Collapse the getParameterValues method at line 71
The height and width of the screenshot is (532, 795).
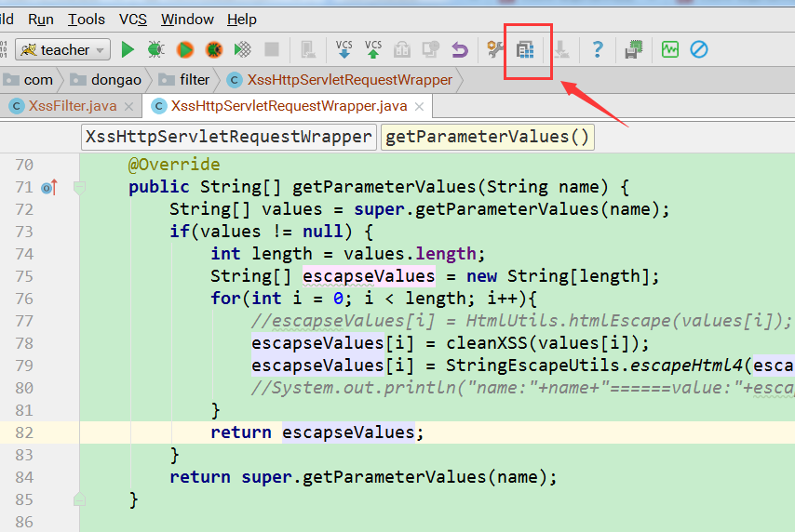coord(79,188)
